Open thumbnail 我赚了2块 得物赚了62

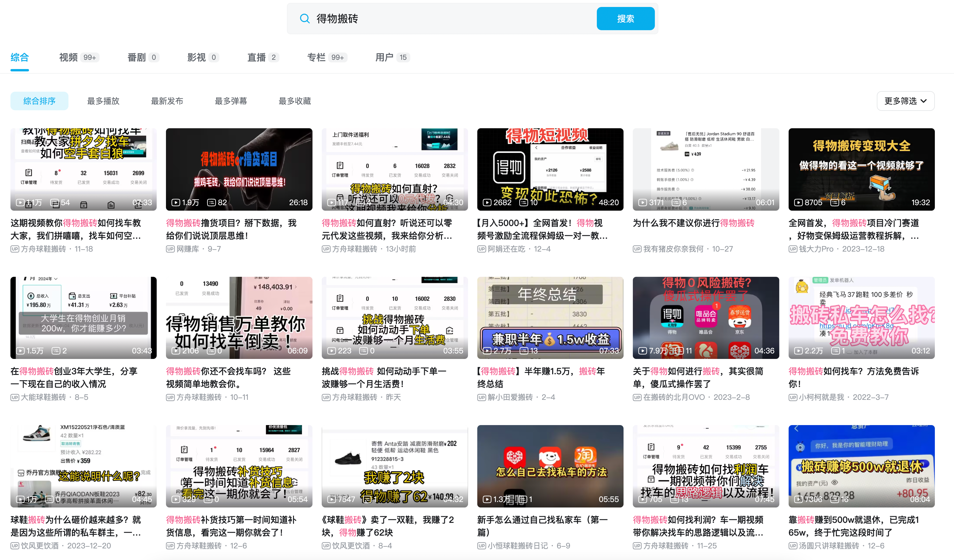[x=395, y=466]
